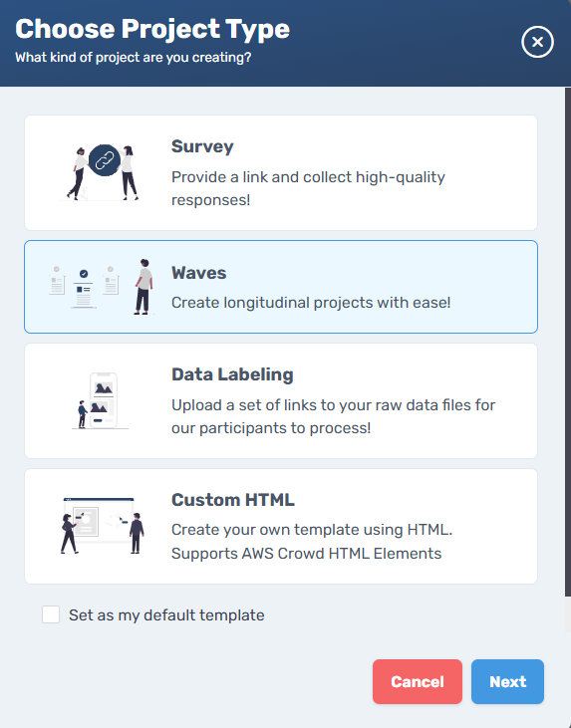Screen dimensions: 571x728
Task: Choose the Custom HTML title
Action: point(233,500)
